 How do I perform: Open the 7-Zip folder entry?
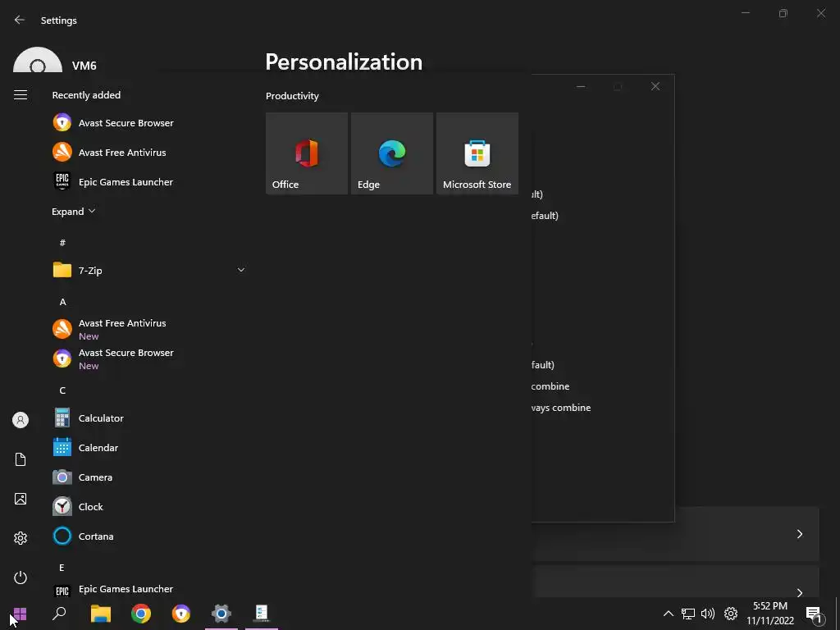(x=148, y=270)
